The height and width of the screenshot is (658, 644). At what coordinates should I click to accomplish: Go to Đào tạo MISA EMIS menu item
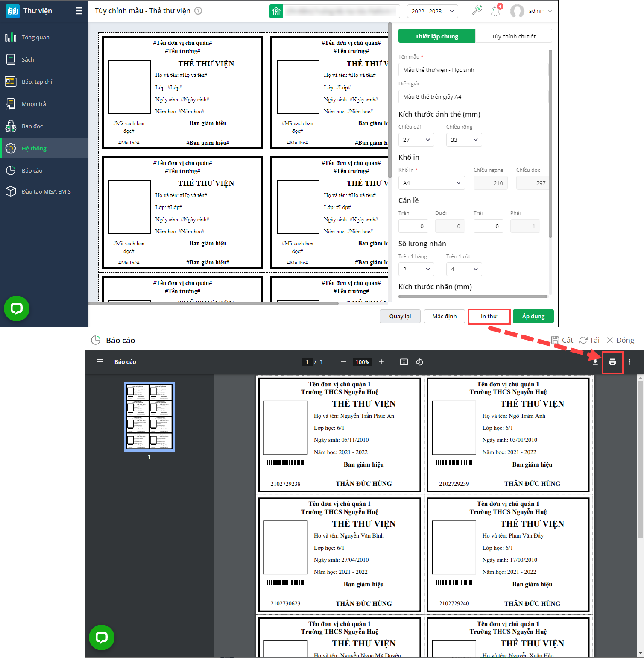pyautogui.click(x=46, y=191)
